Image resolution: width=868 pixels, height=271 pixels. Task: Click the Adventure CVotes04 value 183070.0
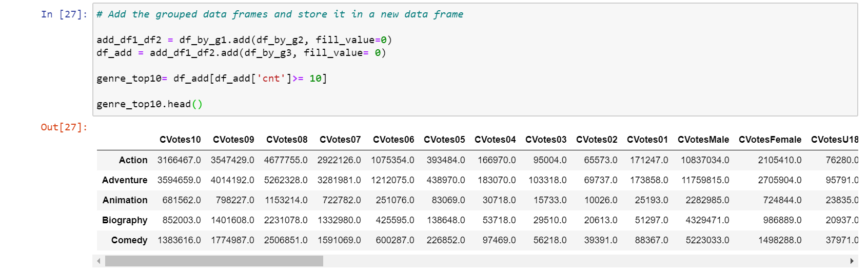497,180
